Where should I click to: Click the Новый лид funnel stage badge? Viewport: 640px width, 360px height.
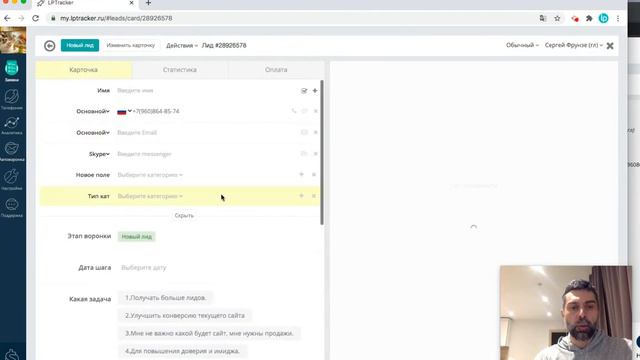pyautogui.click(x=136, y=236)
